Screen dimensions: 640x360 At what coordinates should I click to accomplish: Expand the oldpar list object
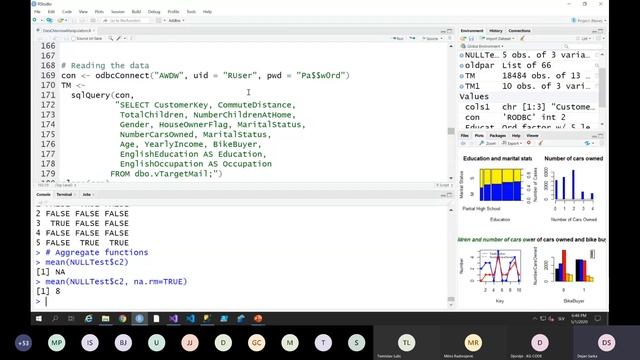click(x=462, y=65)
